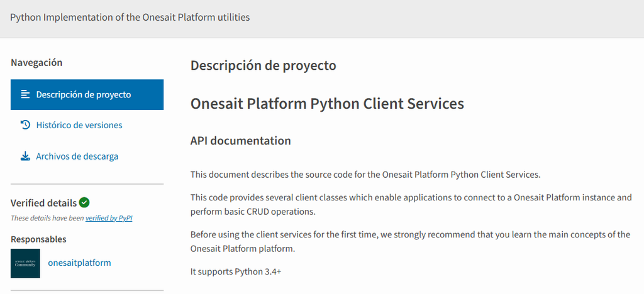Click the download icon beside Archivos de descarga
Screen dimensions: 644x294
[25, 156]
